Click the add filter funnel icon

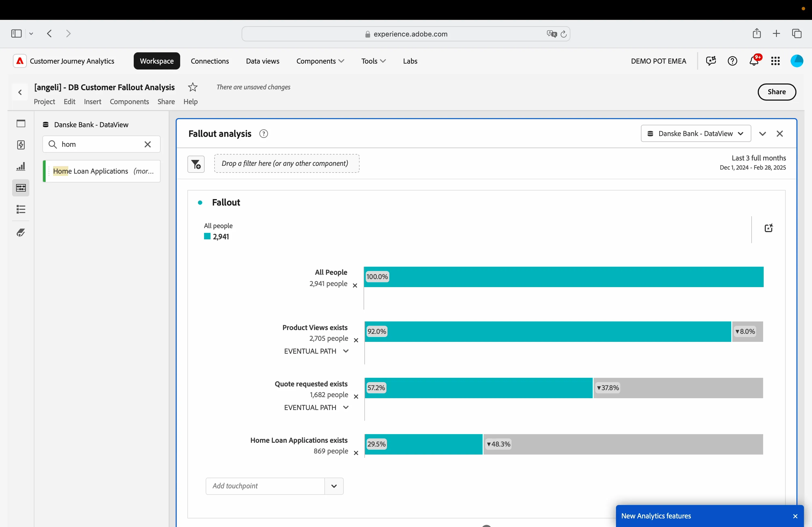click(196, 164)
